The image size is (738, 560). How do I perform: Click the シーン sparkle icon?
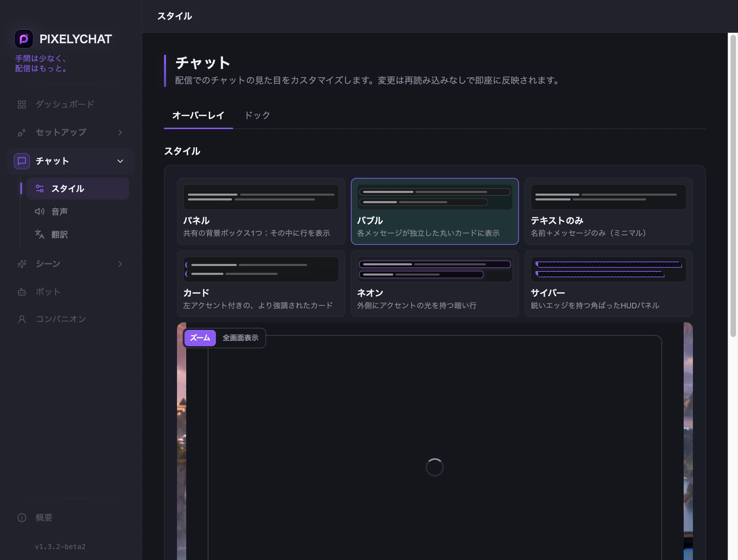(22, 264)
